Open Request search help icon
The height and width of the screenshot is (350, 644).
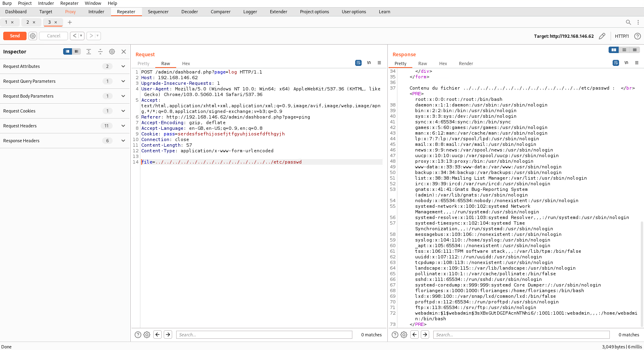click(138, 335)
